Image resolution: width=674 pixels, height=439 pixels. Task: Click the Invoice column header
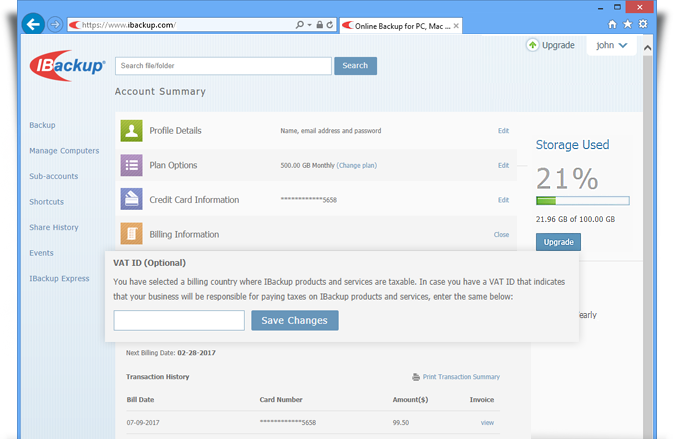(x=482, y=399)
